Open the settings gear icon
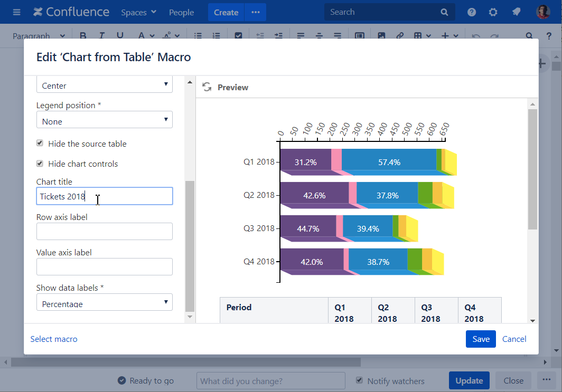This screenshot has width=562, height=392. point(493,12)
